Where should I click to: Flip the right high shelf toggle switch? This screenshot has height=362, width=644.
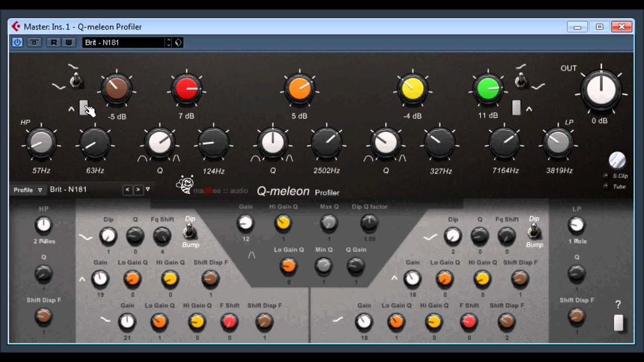(520, 80)
